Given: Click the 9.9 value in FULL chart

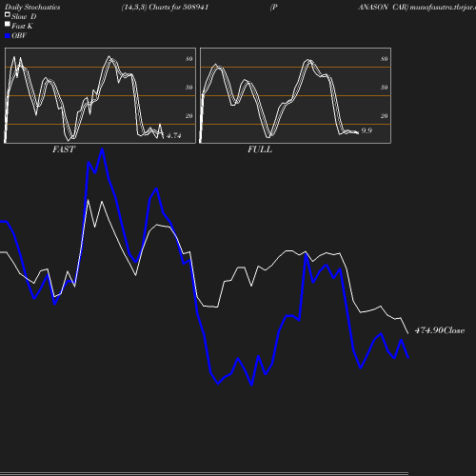Looking at the screenshot, I should 367,130.
